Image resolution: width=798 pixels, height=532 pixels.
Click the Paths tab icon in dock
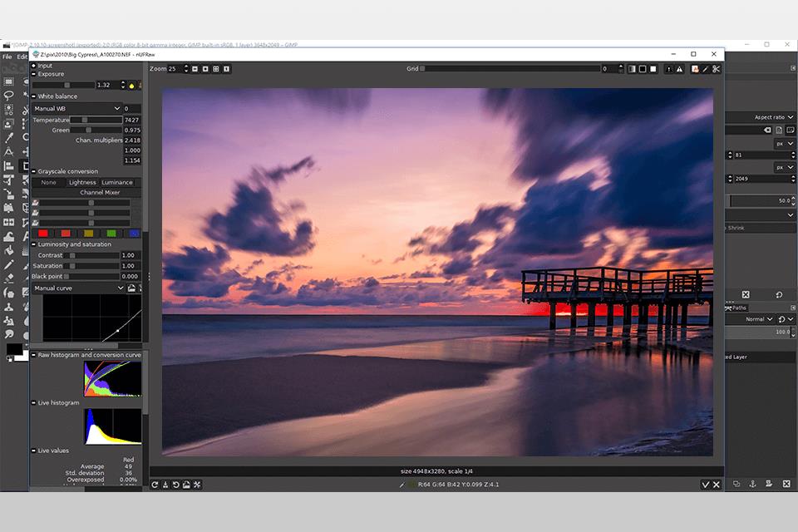point(729,308)
